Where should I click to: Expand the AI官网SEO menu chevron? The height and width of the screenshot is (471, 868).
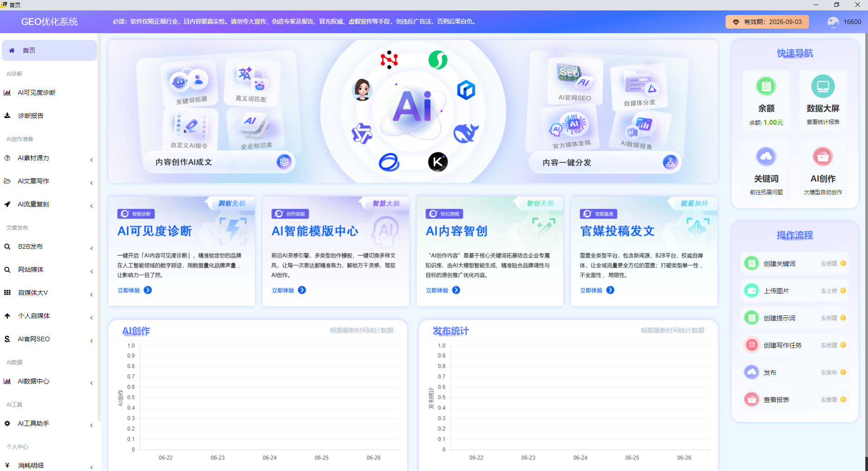[92, 340]
